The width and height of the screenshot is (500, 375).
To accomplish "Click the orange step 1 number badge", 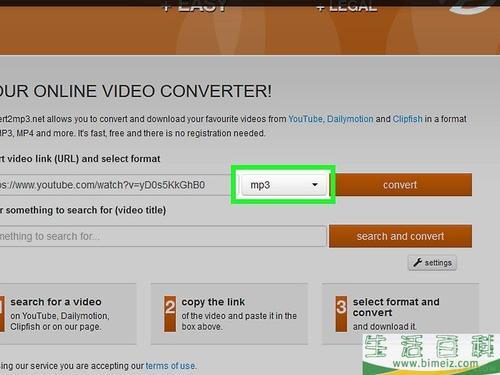I will (x=2, y=314).
